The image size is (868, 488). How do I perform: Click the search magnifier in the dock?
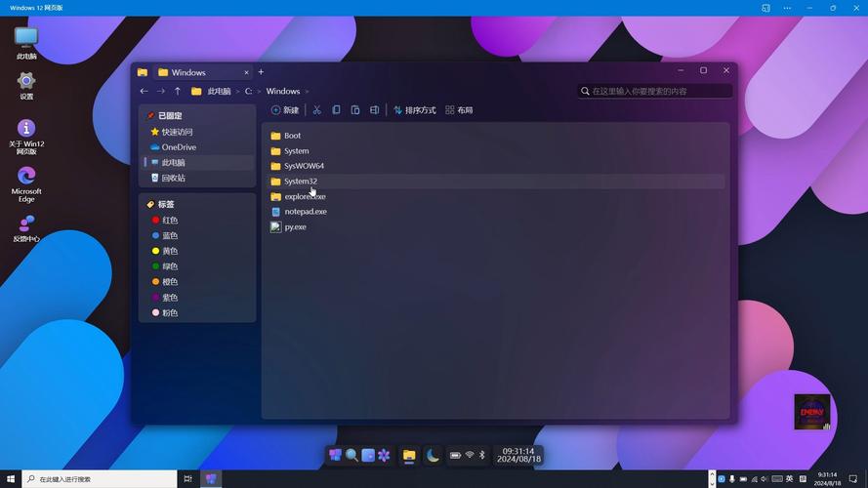click(x=351, y=456)
